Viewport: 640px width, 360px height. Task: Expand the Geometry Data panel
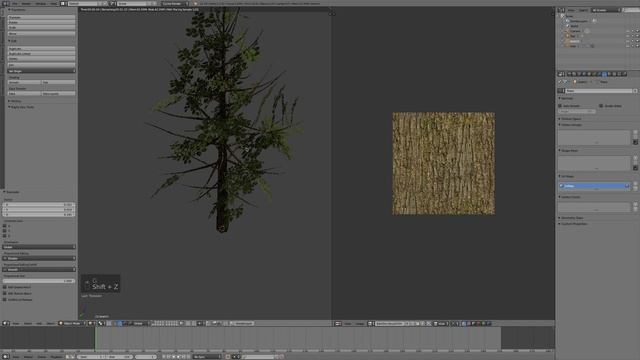point(571,218)
